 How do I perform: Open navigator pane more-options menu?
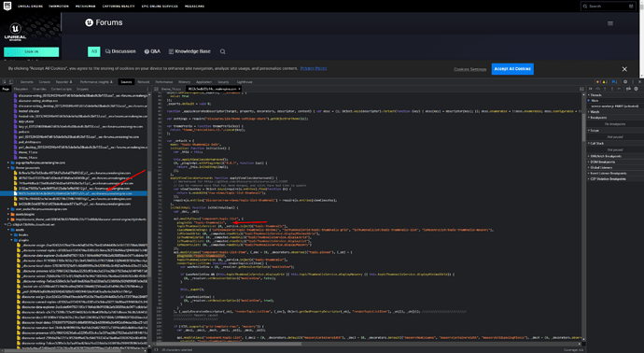point(147,89)
